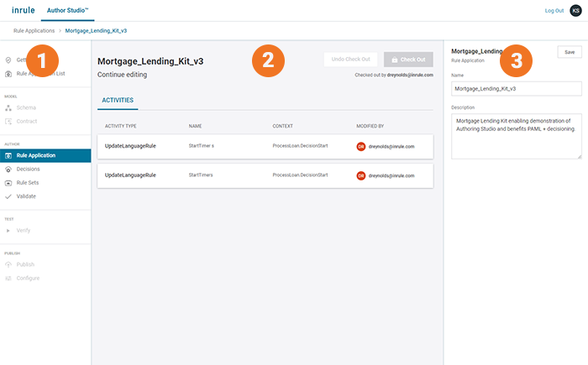The width and height of the screenshot is (588, 365).
Task: Click the Name input field
Action: 516,88
